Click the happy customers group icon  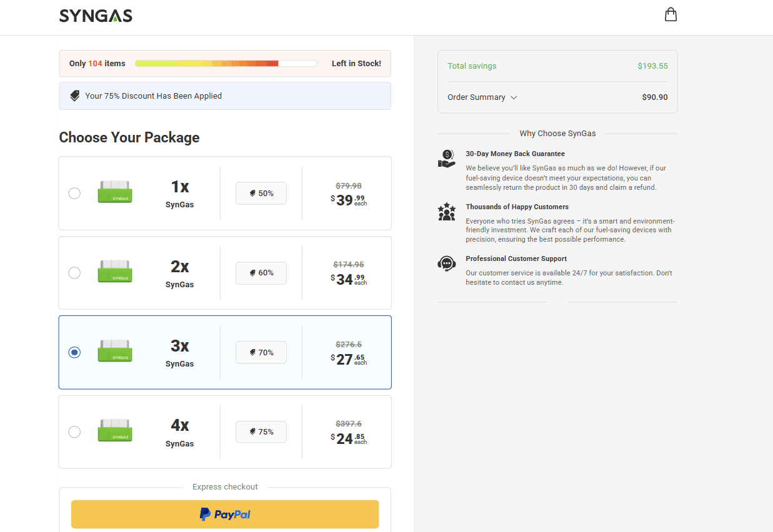[x=446, y=212]
